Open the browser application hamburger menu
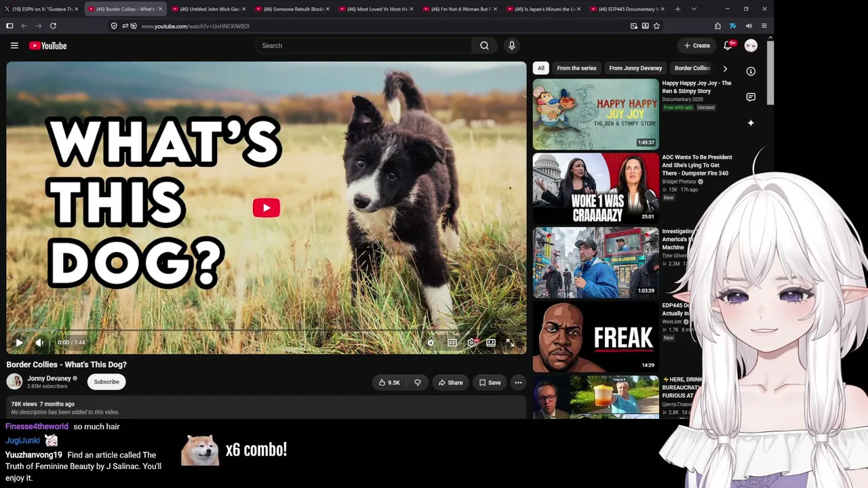This screenshot has width=868, height=488. coord(764,26)
